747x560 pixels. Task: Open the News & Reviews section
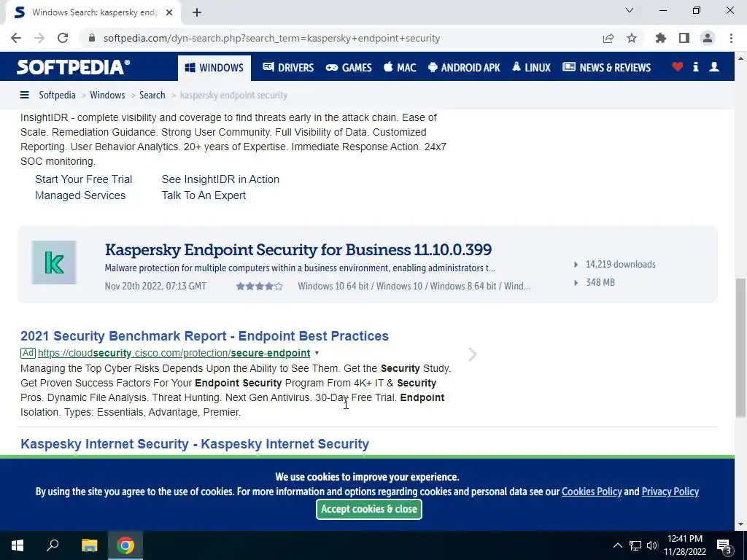click(x=606, y=68)
